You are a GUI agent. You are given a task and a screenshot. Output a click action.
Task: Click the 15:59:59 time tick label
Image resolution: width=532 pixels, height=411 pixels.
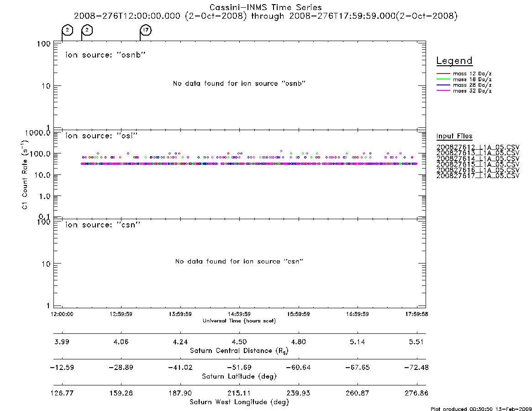click(x=298, y=314)
